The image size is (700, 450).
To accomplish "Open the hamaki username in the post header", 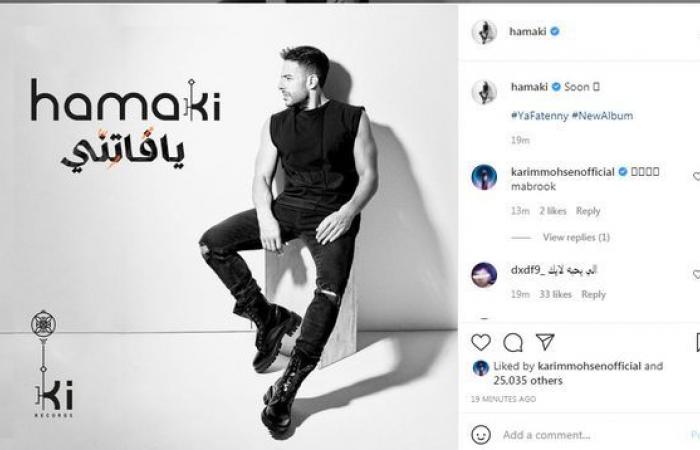I will tap(528, 31).
